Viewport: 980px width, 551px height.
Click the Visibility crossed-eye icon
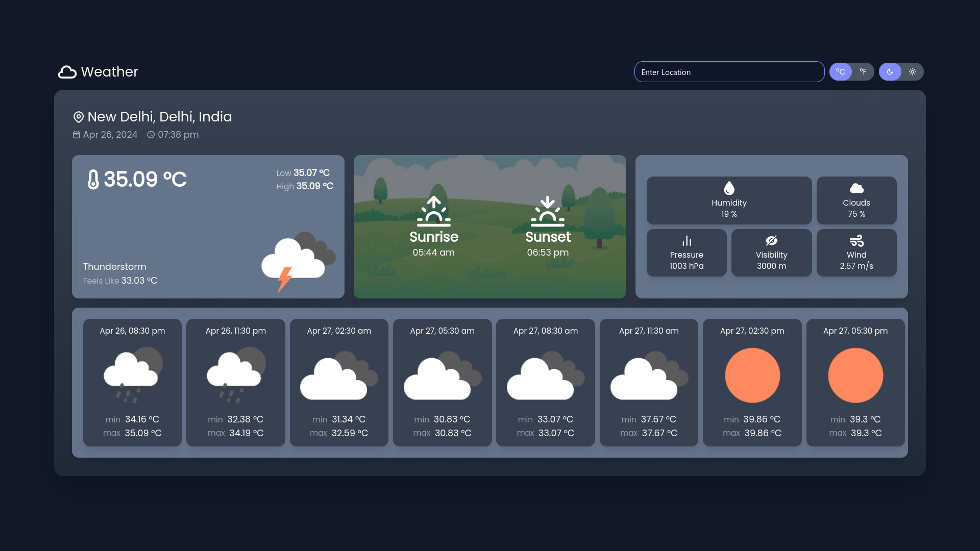771,240
